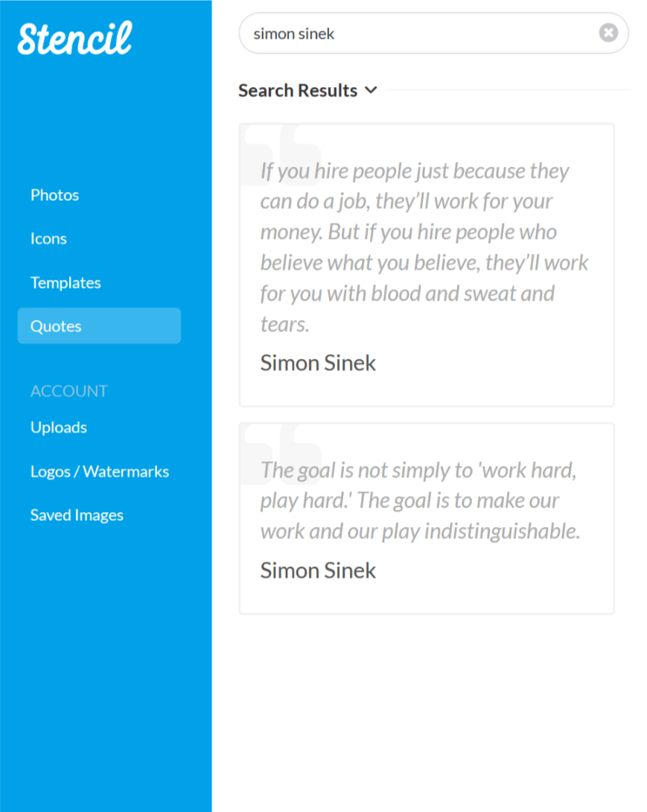This screenshot has width=647, height=812.
Task: Select the Quotes sidebar item
Action: [x=99, y=326]
